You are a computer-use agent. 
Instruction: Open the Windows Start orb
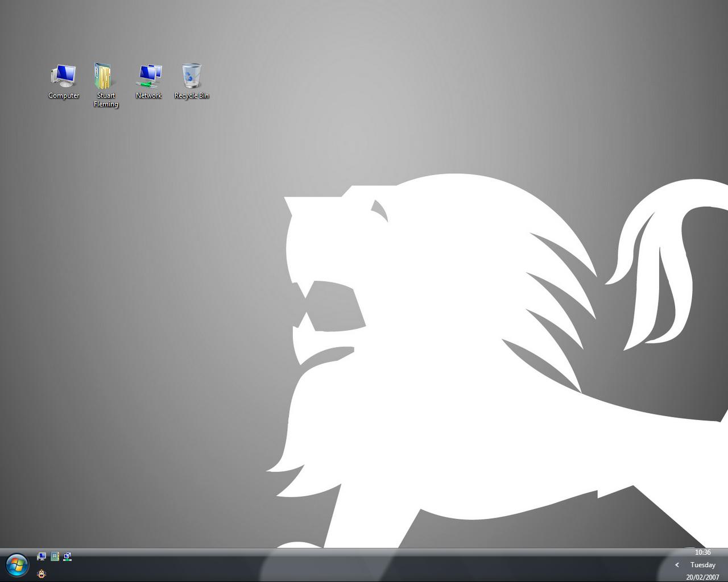point(17,564)
